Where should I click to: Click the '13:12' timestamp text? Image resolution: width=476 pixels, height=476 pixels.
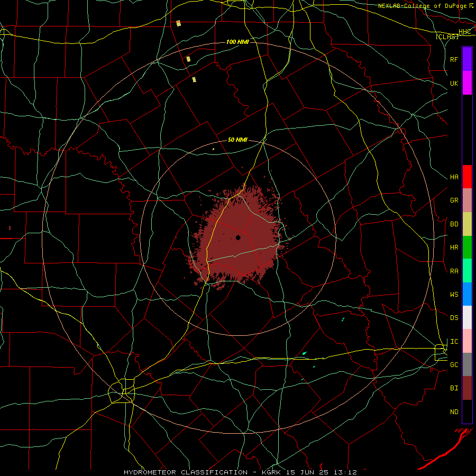click(346, 472)
